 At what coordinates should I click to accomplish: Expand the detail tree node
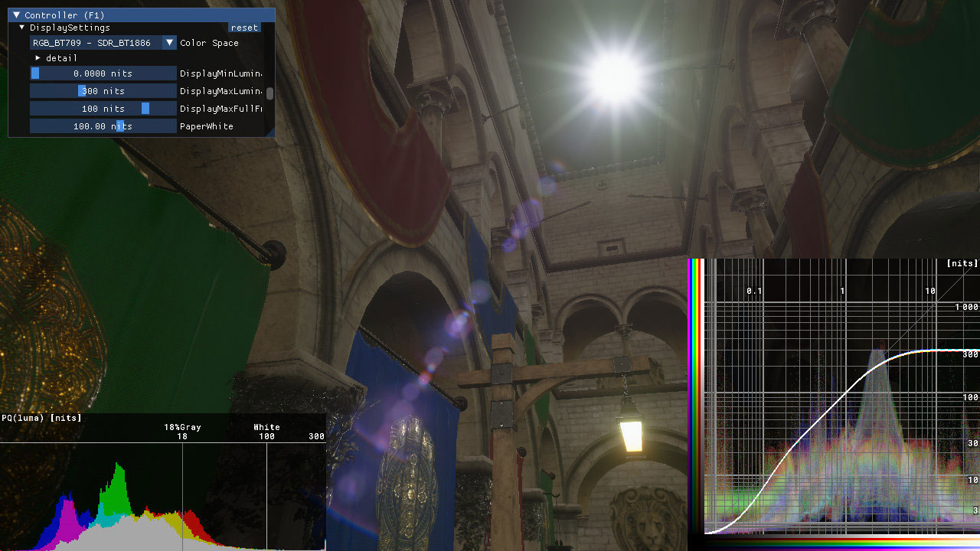pyautogui.click(x=38, y=58)
